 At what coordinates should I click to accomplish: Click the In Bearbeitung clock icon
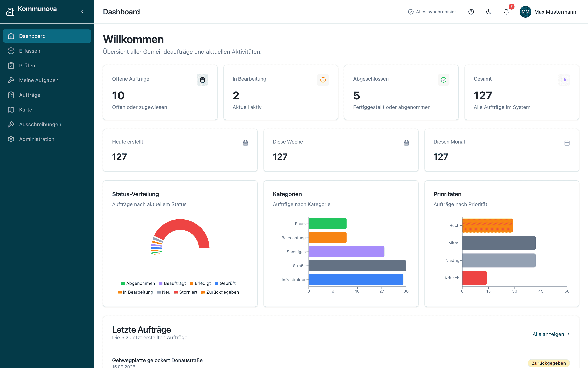click(323, 80)
